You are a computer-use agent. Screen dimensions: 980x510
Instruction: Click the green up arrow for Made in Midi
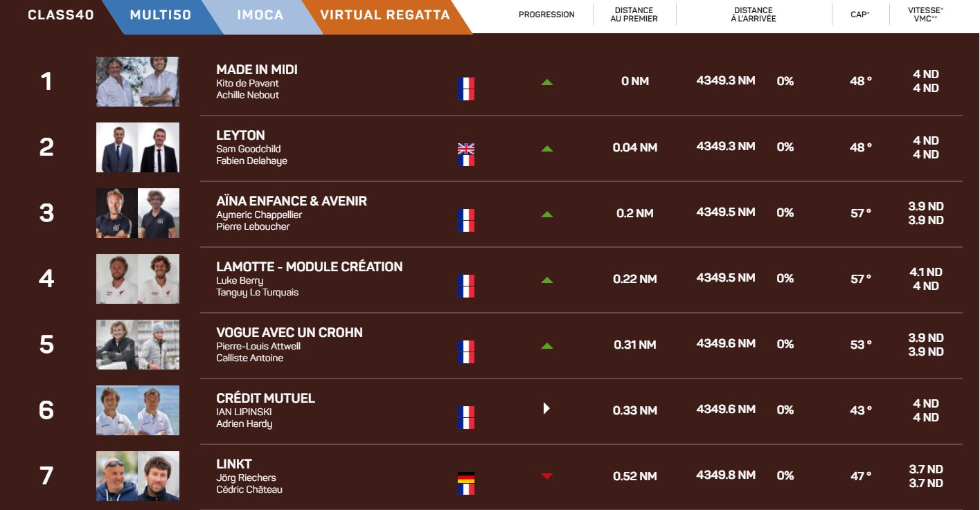(547, 82)
